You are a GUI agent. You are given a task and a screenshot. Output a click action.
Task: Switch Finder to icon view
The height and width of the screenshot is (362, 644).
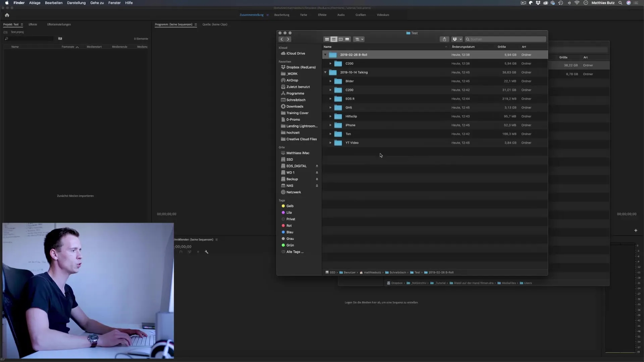[327, 39]
